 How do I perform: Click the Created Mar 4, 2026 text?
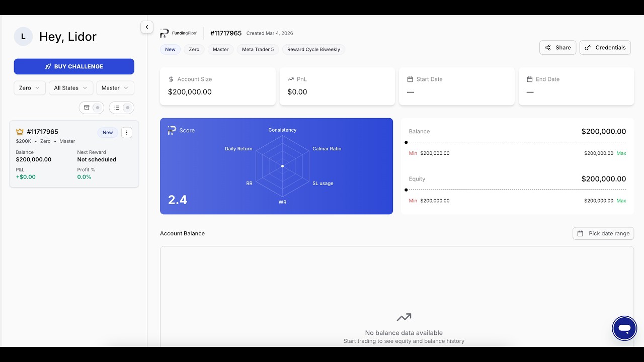(270, 33)
